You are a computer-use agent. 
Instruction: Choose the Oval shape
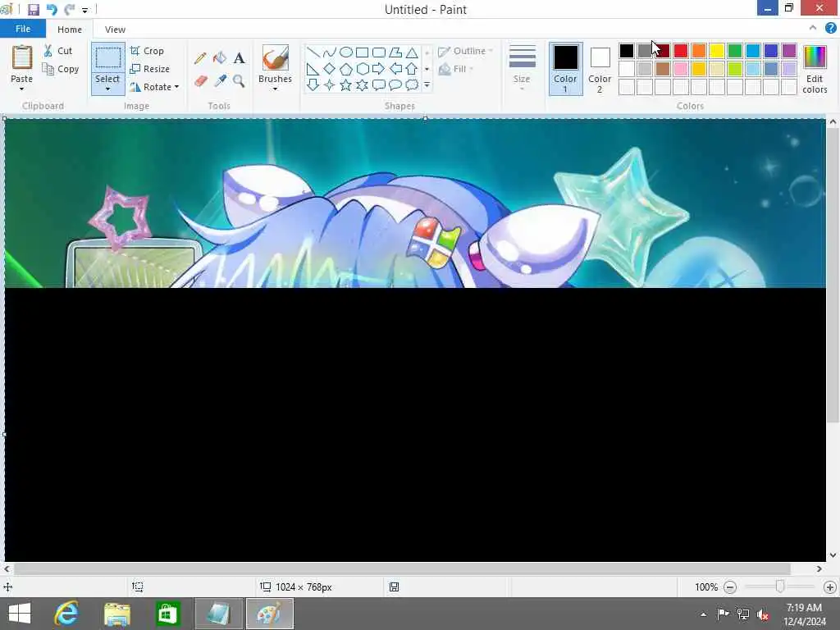(x=346, y=52)
